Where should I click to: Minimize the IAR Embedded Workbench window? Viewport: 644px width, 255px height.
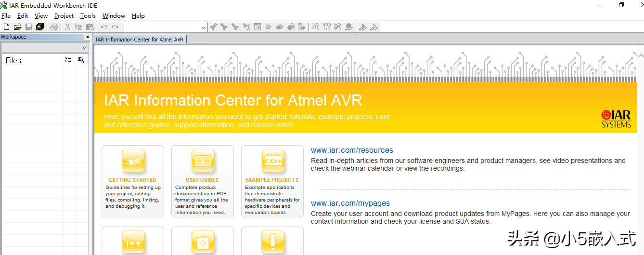[x=600, y=5]
